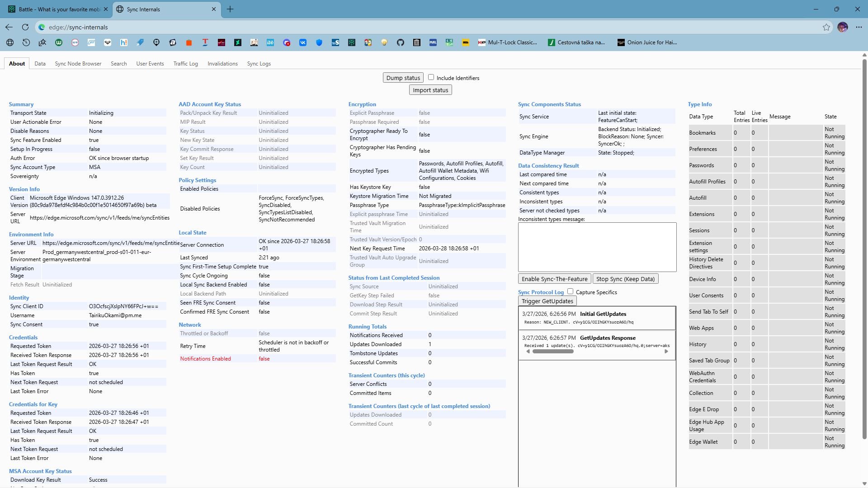This screenshot has height=488, width=868.
Task: Click the Trigger GetUpdates button
Action: (547, 301)
